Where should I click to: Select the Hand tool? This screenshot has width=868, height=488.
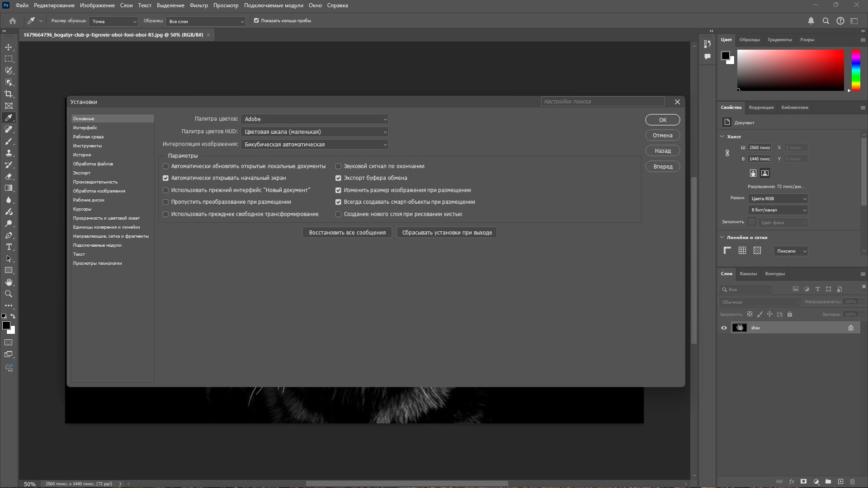point(9,282)
